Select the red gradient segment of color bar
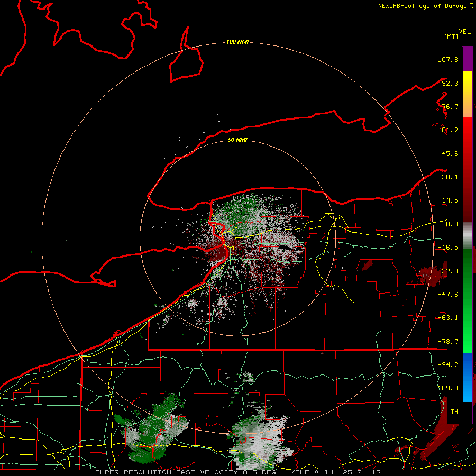The image size is (476, 476). coord(467,169)
